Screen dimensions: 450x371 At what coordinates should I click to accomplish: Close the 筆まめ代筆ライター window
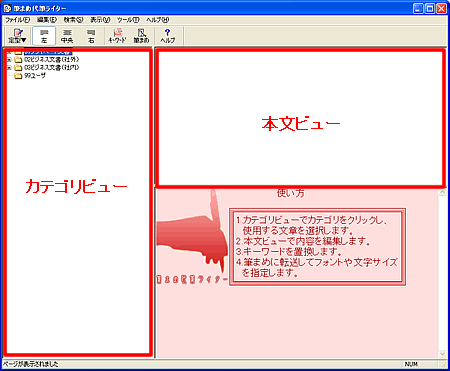pos(442,8)
